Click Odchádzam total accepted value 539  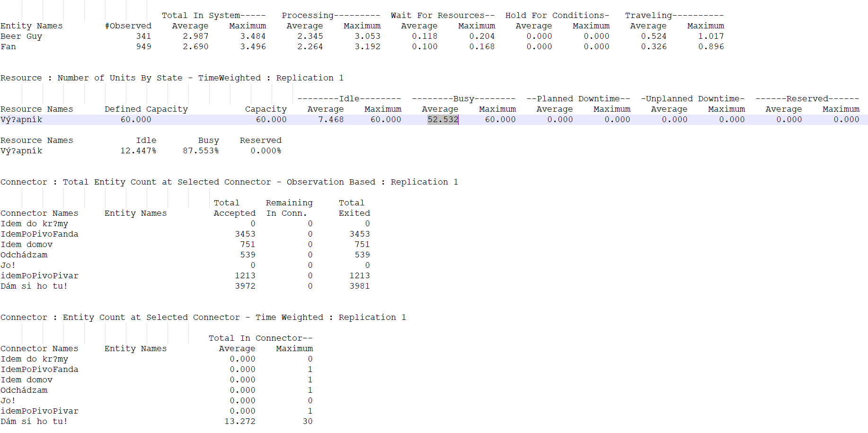tap(248, 255)
